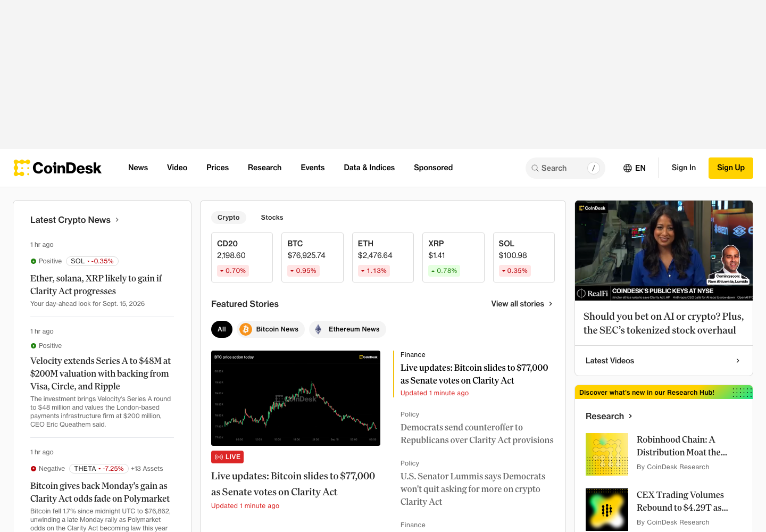766x532 pixels.
Task: Read Velocity Series A $48M article
Action: tap(101, 373)
